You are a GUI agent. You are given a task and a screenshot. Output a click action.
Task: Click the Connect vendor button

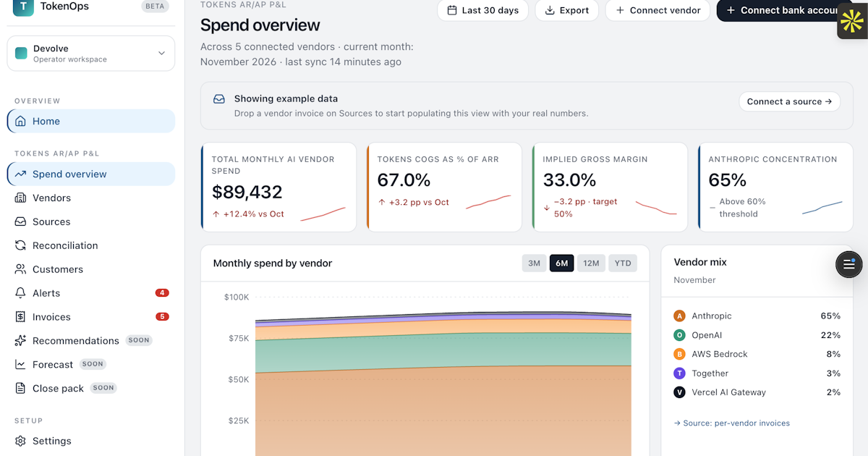(x=658, y=10)
